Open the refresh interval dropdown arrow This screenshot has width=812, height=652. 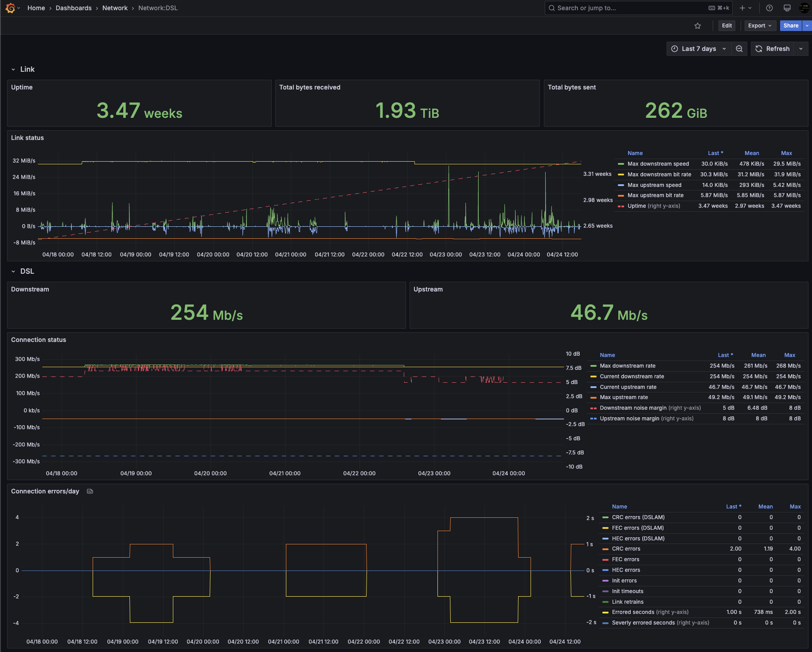tap(801, 49)
